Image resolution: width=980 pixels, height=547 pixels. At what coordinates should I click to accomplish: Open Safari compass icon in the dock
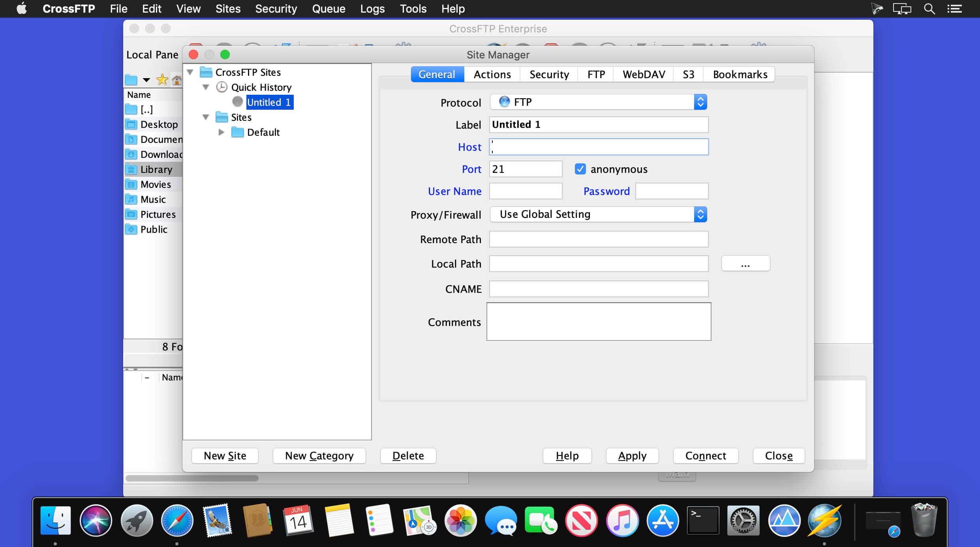(177, 521)
